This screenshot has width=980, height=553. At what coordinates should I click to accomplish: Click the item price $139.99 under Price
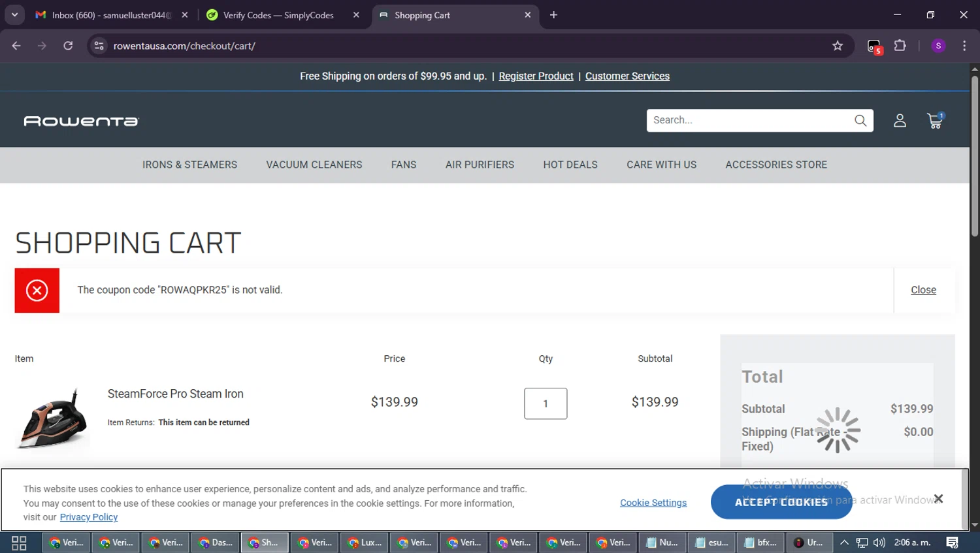(x=394, y=402)
